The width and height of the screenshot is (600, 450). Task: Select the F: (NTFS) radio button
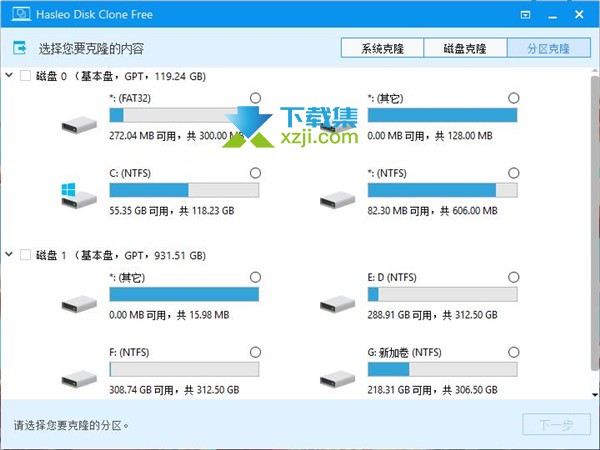pyautogui.click(x=255, y=352)
